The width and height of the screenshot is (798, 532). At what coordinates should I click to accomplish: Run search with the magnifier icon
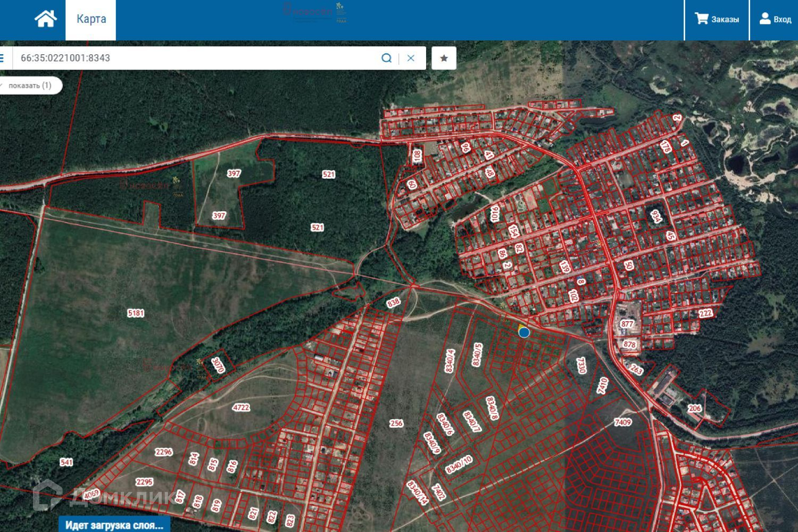click(387, 58)
